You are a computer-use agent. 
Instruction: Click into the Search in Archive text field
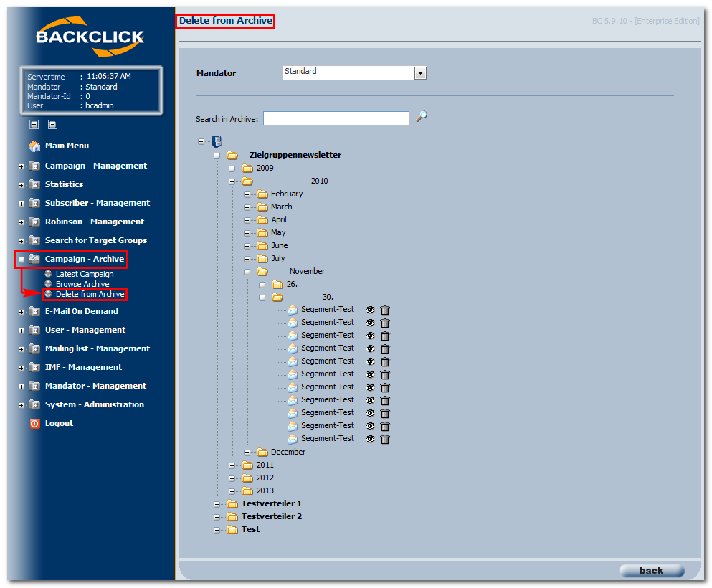click(x=336, y=118)
